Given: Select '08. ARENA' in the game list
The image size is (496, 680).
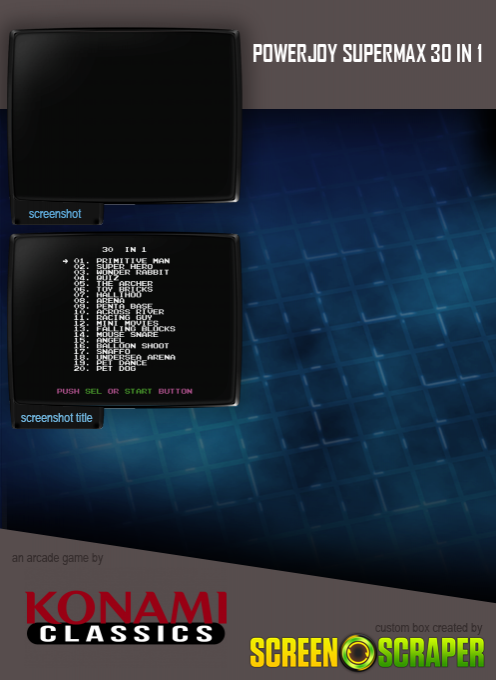Looking at the screenshot, I should click(x=99, y=300).
